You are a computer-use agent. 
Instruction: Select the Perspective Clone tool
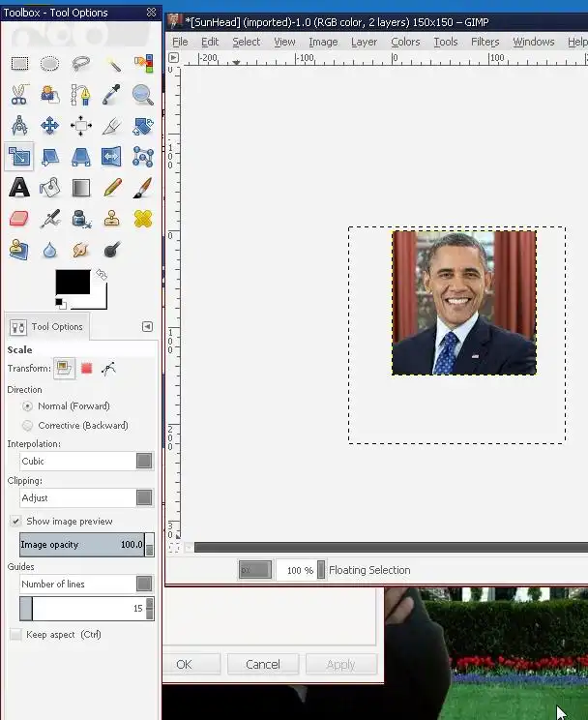(19, 250)
